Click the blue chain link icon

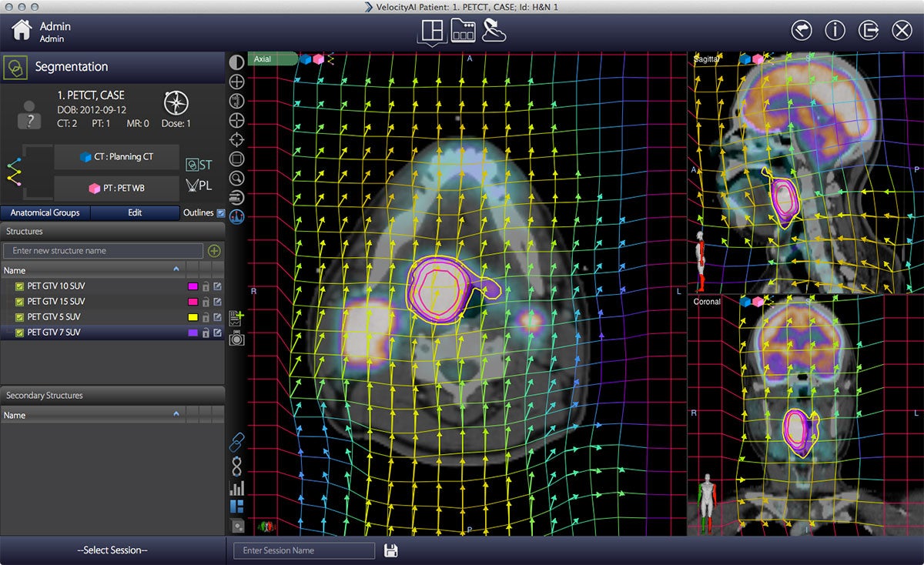pos(237,442)
